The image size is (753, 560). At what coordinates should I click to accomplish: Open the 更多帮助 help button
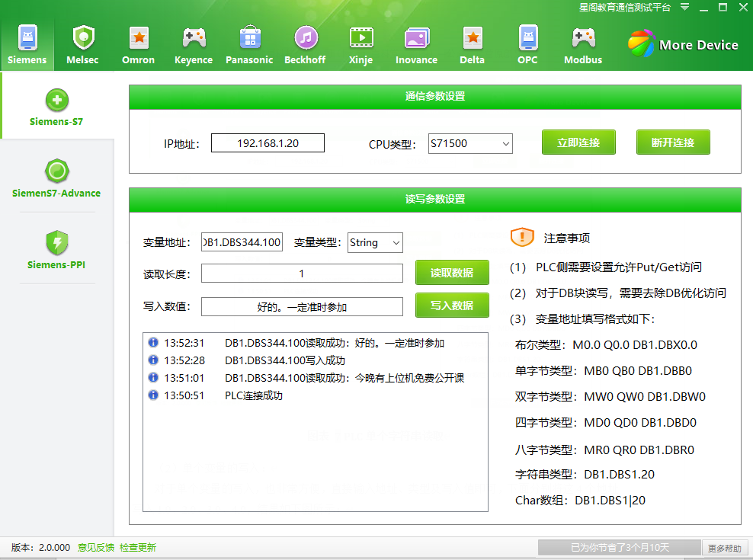[x=724, y=548]
